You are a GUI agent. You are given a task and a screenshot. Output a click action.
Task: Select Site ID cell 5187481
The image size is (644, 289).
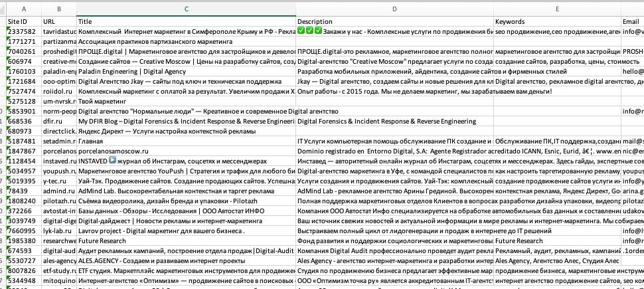(x=24, y=141)
